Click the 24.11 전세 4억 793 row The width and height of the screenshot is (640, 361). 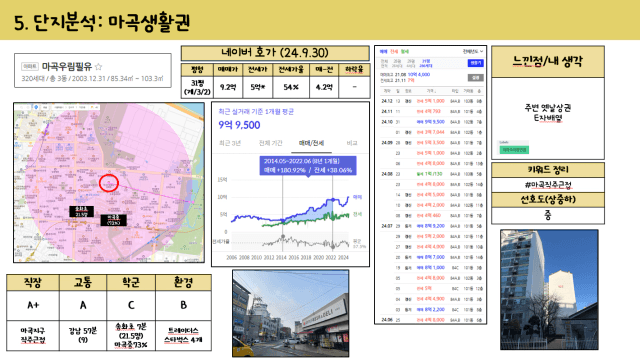click(431, 111)
